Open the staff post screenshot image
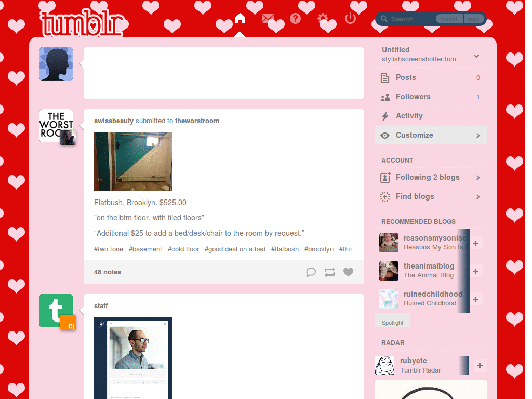The width and height of the screenshot is (532, 399). [x=133, y=358]
